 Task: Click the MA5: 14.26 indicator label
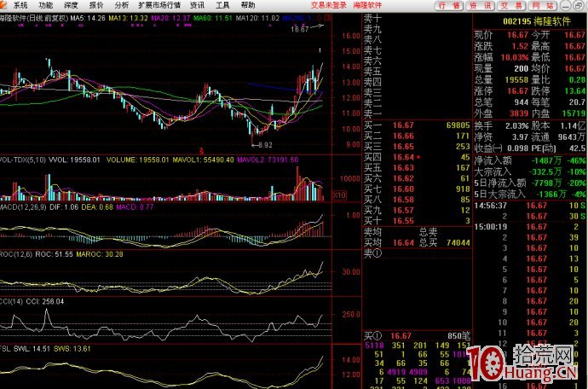tap(88, 18)
